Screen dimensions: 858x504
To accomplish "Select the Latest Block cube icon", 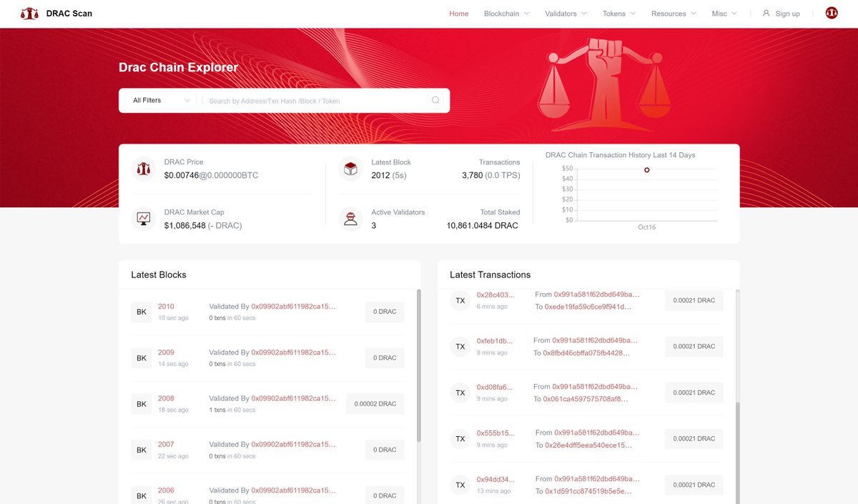I will pyautogui.click(x=350, y=169).
